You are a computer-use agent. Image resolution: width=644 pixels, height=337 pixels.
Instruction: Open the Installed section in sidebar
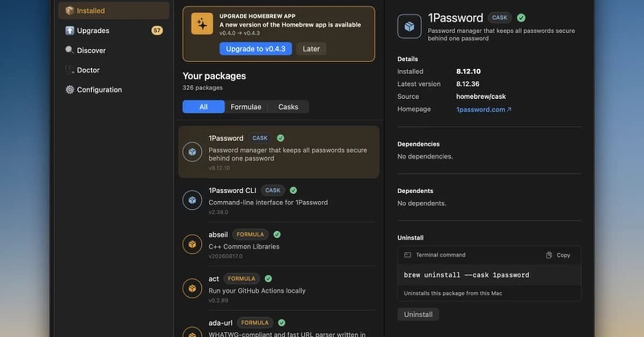coord(114,11)
